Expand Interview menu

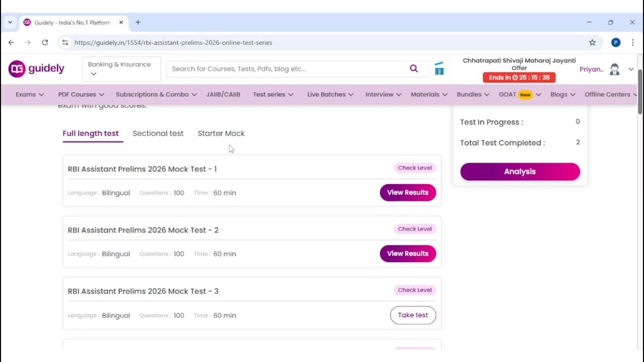pos(383,95)
